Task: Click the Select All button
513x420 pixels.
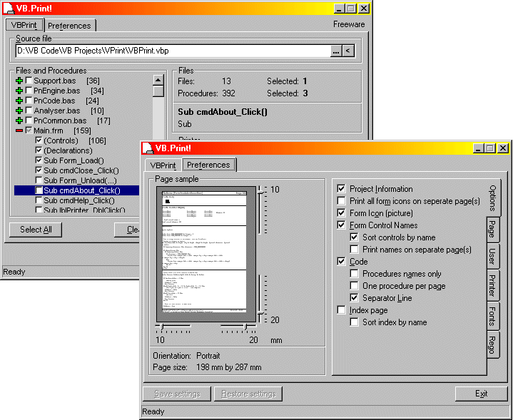Action: [36, 230]
